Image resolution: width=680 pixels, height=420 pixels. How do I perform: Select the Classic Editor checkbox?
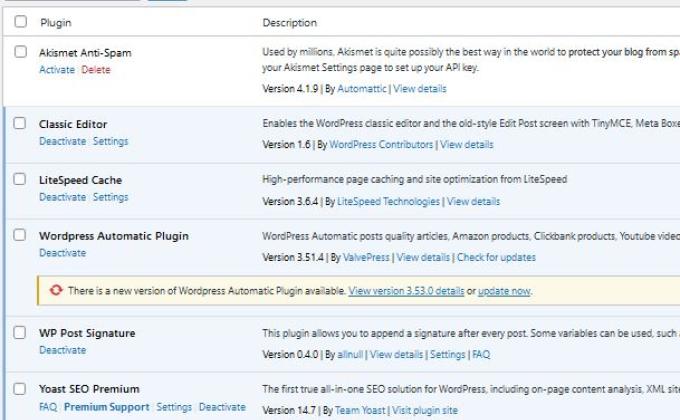click(20, 123)
